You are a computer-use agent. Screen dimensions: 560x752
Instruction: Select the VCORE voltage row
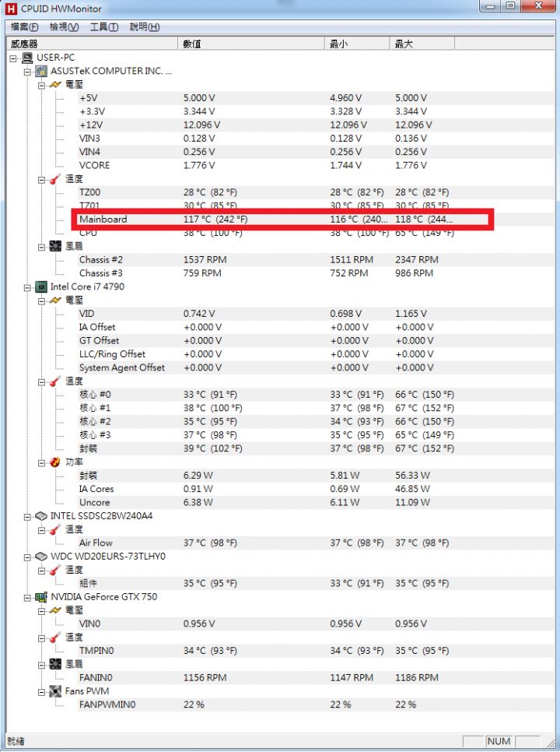[x=316, y=166]
